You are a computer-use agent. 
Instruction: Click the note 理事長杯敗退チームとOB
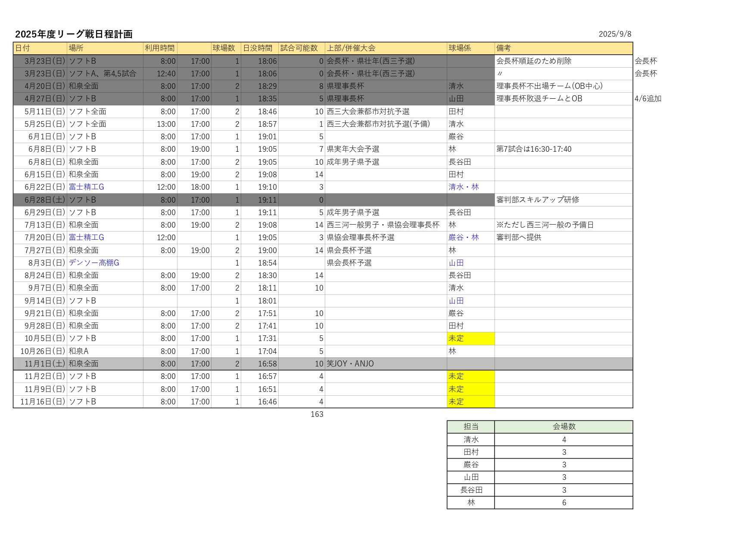[539, 99]
